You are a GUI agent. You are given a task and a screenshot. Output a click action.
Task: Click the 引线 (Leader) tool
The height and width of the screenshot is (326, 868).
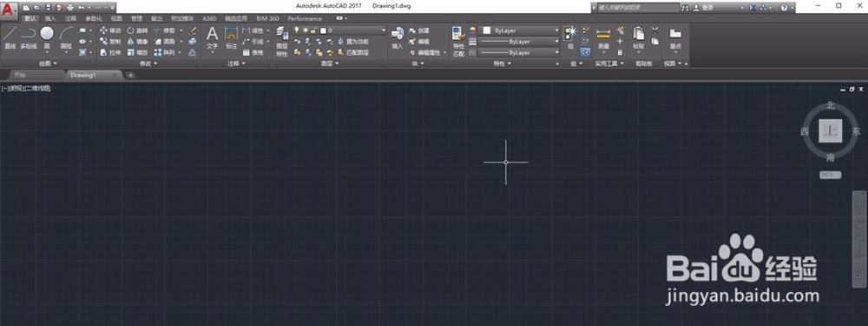(253, 42)
